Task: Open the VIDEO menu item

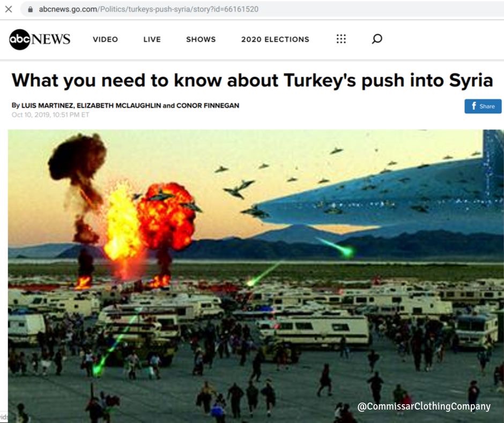Action: [x=106, y=39]
